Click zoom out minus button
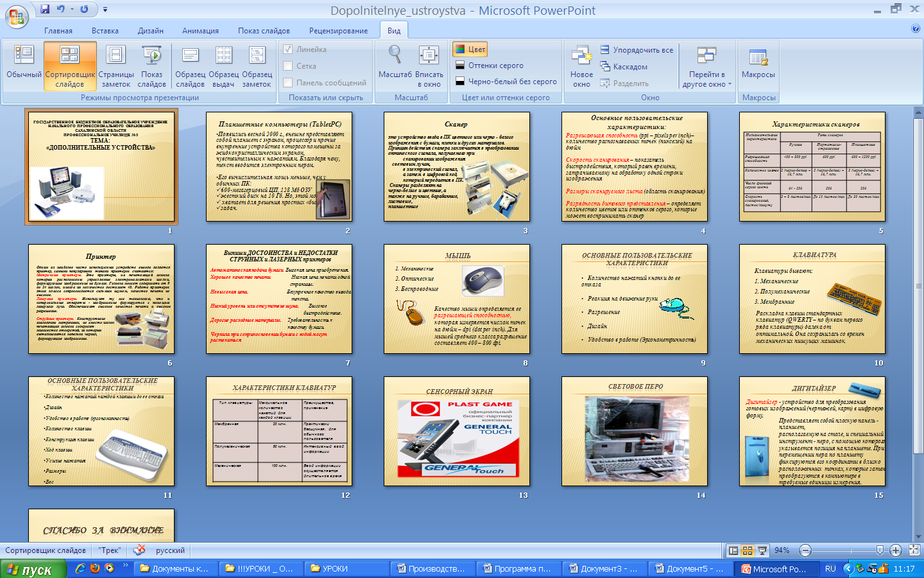 806,550
